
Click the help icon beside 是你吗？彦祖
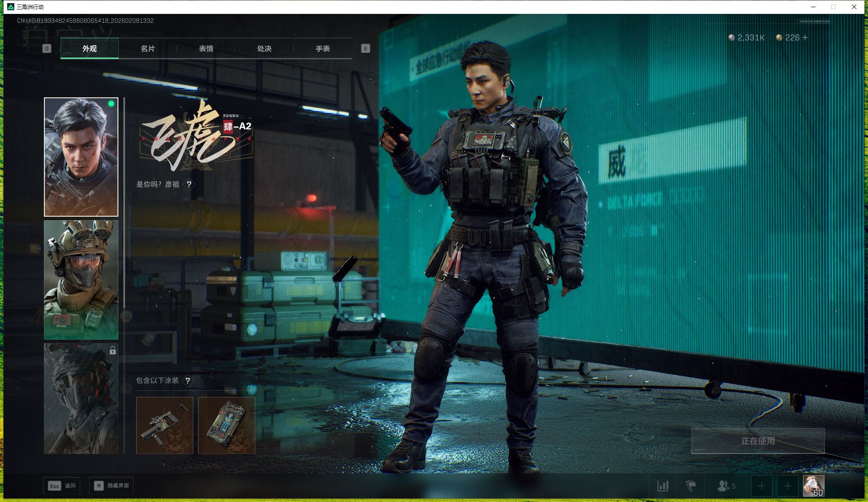(189, 184)
